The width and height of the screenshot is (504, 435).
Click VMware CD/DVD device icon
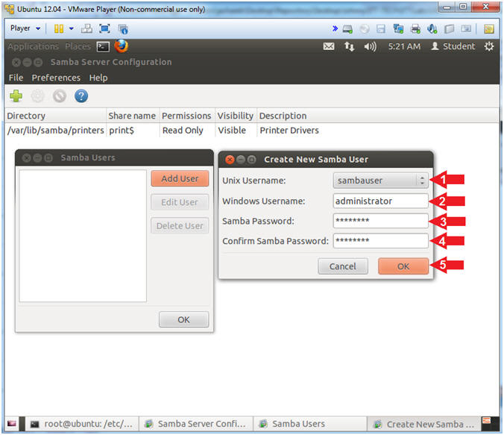(365, 29)
